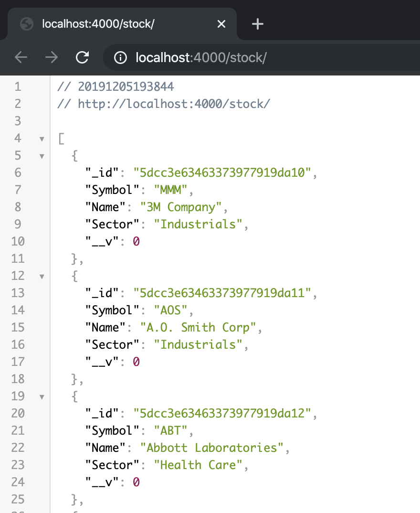Close the localhost:4000/stock/ tab
Screen dimensions: 420x513
pyautogui.click(x=221, y=24)
